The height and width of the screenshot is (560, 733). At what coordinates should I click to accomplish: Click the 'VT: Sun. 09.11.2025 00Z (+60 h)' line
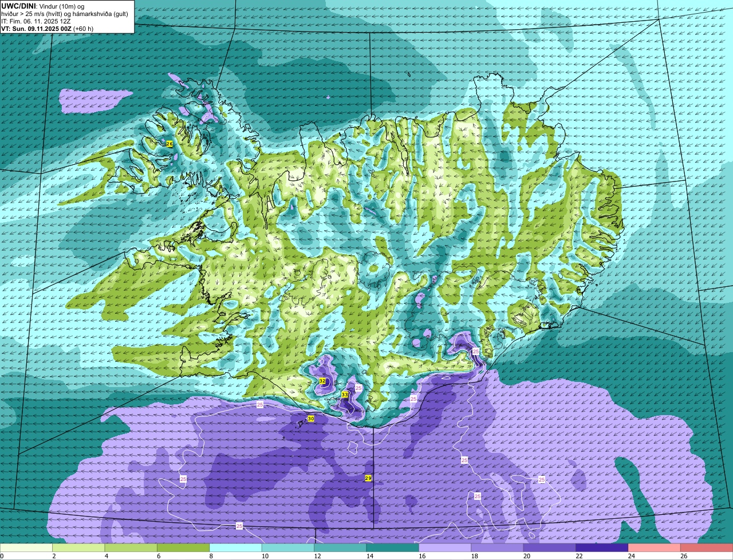click(48, 29)
